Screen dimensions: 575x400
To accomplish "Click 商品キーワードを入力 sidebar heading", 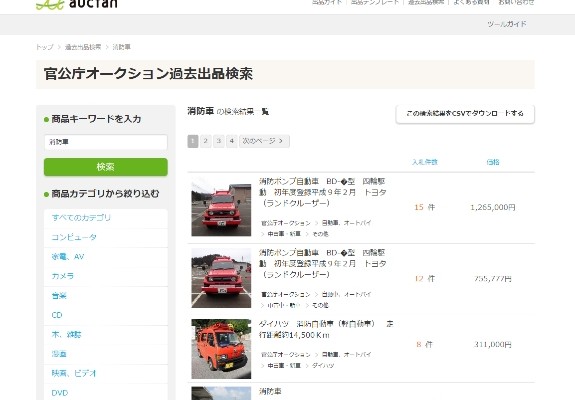I will 96,119.
